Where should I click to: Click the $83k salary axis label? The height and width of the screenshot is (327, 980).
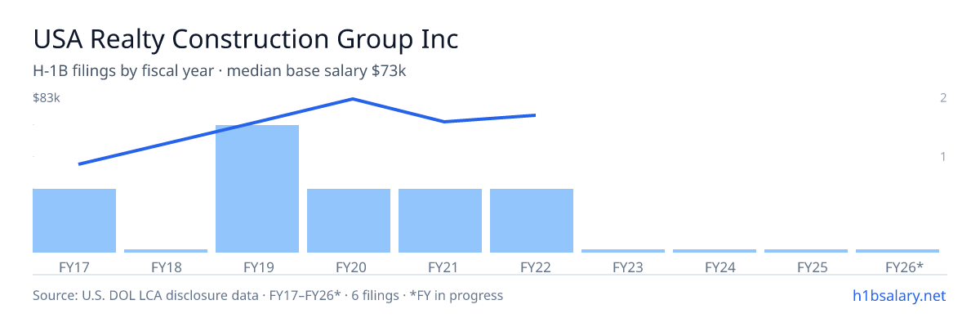[47, 98]
